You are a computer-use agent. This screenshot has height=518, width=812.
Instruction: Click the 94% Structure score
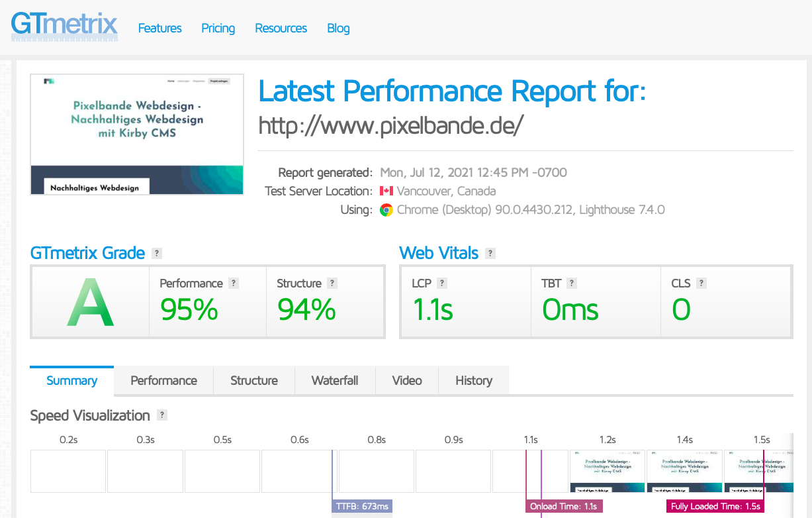coord(306,309)
